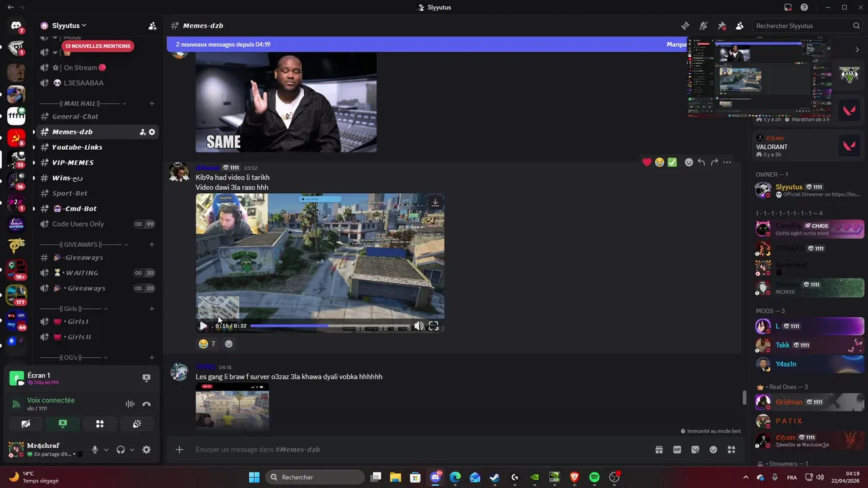Screen dimensions: 868x488
Task: Open the soundboard button
Action: 136,424
